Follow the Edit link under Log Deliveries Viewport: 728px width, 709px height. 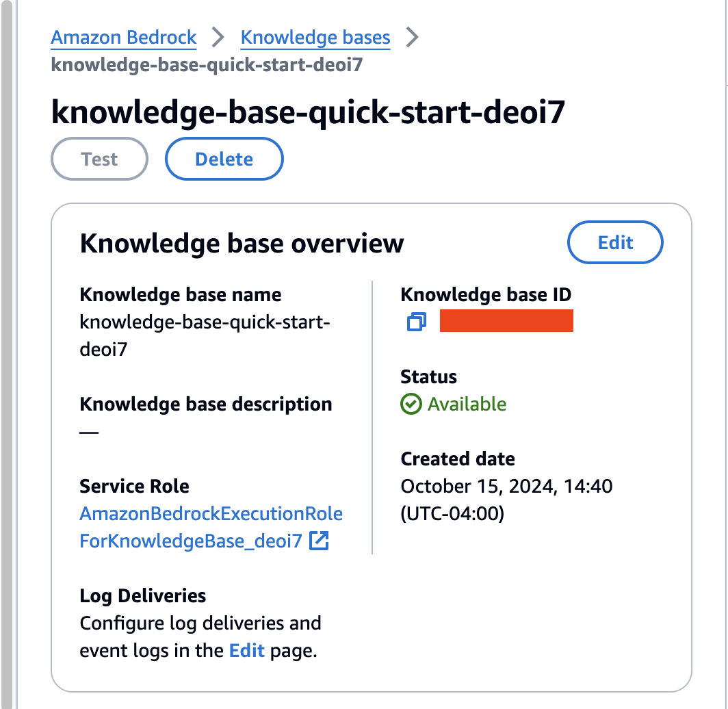(x=246, y=650)
